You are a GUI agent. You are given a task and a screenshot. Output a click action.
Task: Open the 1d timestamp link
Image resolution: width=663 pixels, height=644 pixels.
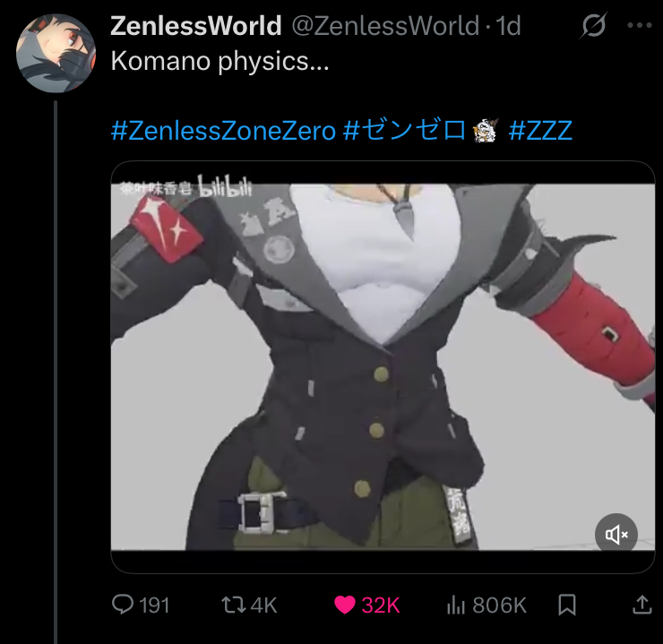tap(508, 26)
